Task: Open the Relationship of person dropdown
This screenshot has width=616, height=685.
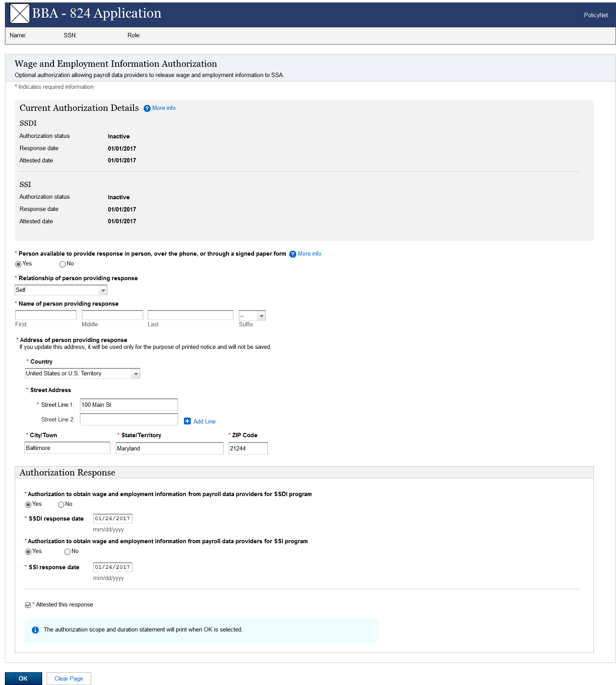Action: (61, 290)
